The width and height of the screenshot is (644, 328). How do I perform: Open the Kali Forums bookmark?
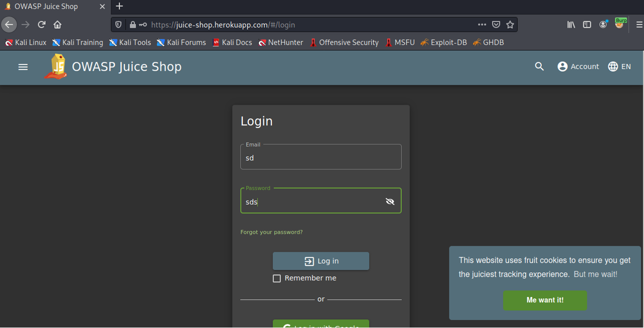click(181, 43)
